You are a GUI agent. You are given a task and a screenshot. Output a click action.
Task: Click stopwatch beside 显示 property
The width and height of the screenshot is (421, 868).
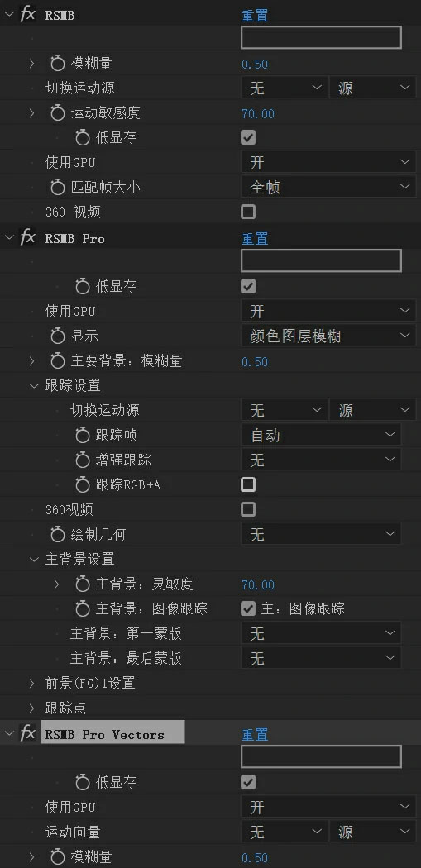coord(58,336)
